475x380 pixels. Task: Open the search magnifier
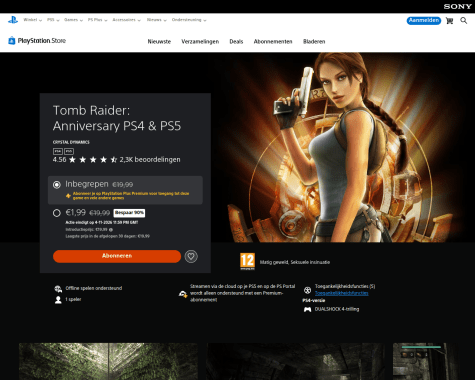tap(464, 21)
